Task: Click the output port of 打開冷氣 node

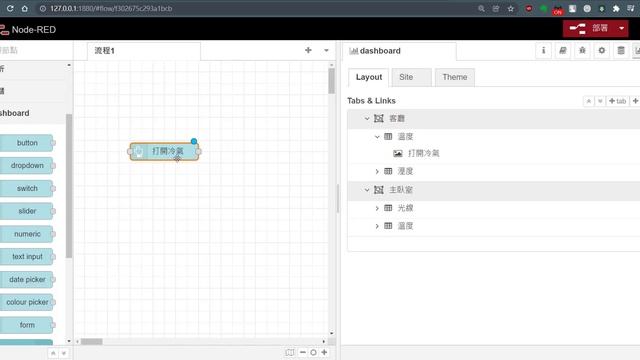Action: (x=198, y=151)
